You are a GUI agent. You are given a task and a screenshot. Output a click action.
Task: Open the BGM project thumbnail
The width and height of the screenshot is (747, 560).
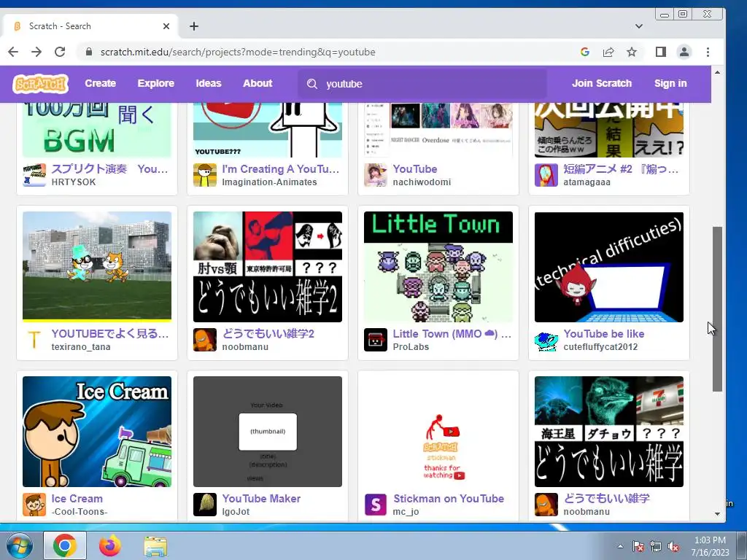(97, 130)
